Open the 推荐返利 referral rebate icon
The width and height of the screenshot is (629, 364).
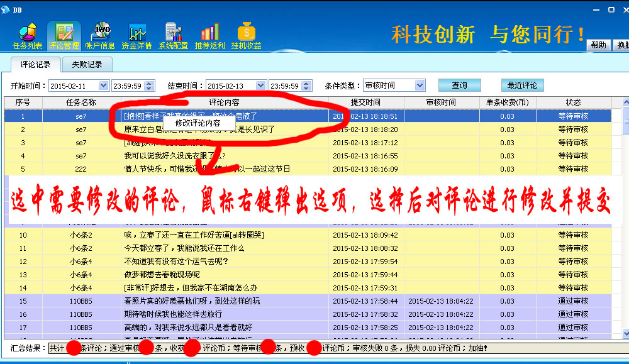pyautogui.click(x=210, y=37)
